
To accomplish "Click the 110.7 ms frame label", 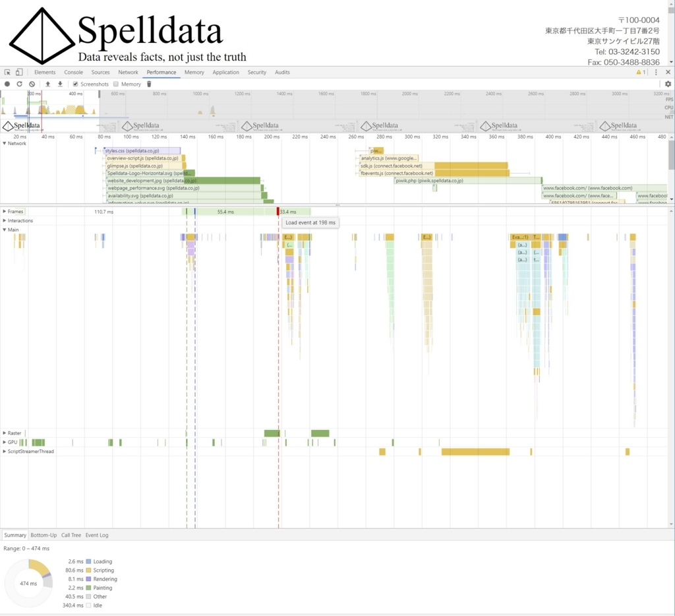I will (103, 212).
